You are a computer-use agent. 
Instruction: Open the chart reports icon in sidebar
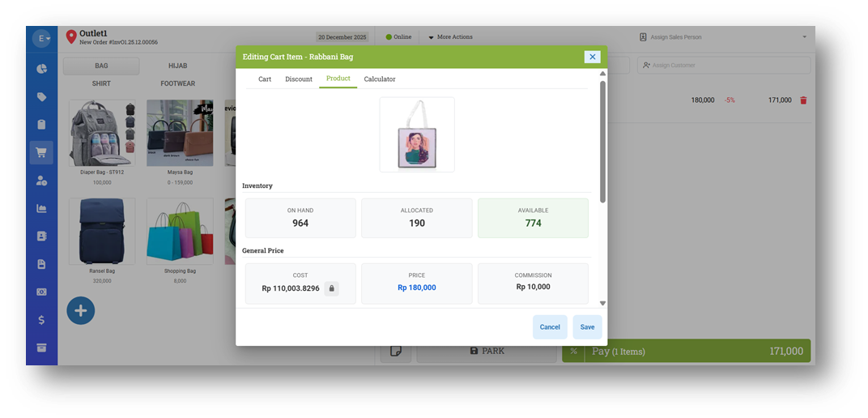(41, 208)
